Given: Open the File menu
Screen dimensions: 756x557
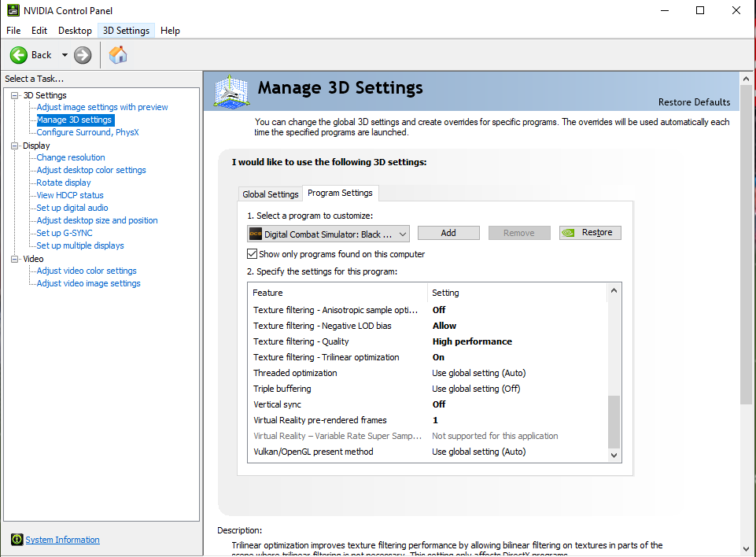Looking at the screenshot, I should [13, 31].
